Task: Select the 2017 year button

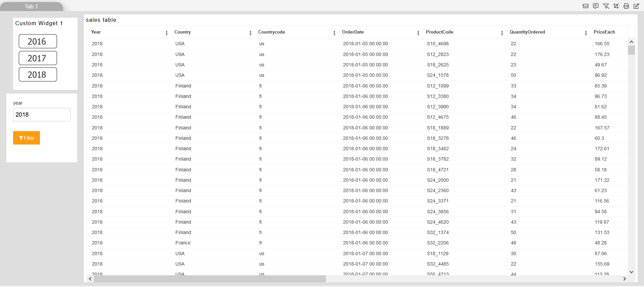Action: 38,58
